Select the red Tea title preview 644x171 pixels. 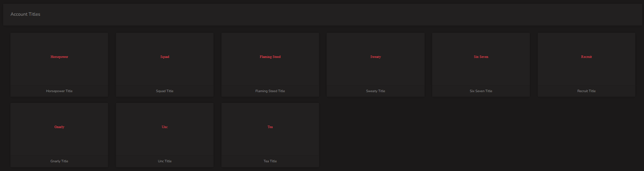click(x=270, y=127)
